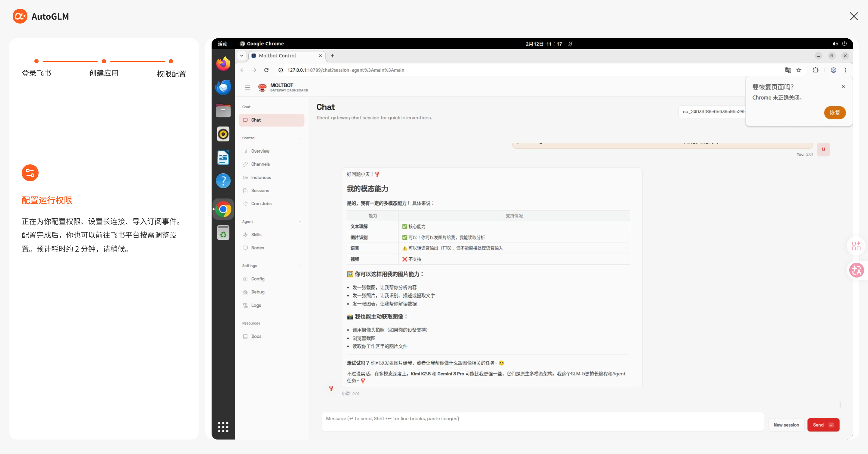Close the AutoGLM setup dialog
This screenshot has width=868, height=454.
pyautogui.click(x=854, y=16)
